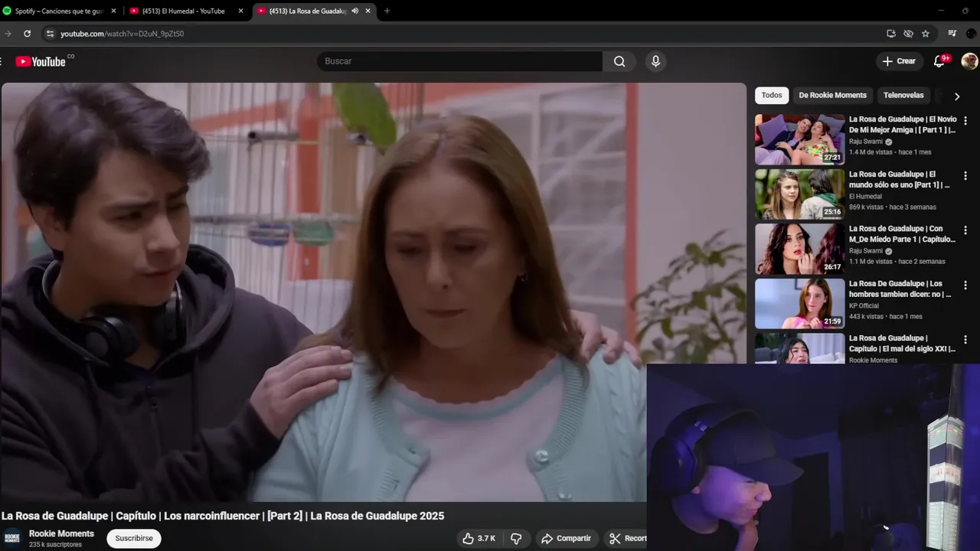Viewport: 980px width, 551px height.
Task: Open El mal del siglo XXI video title
Action: 902,344
